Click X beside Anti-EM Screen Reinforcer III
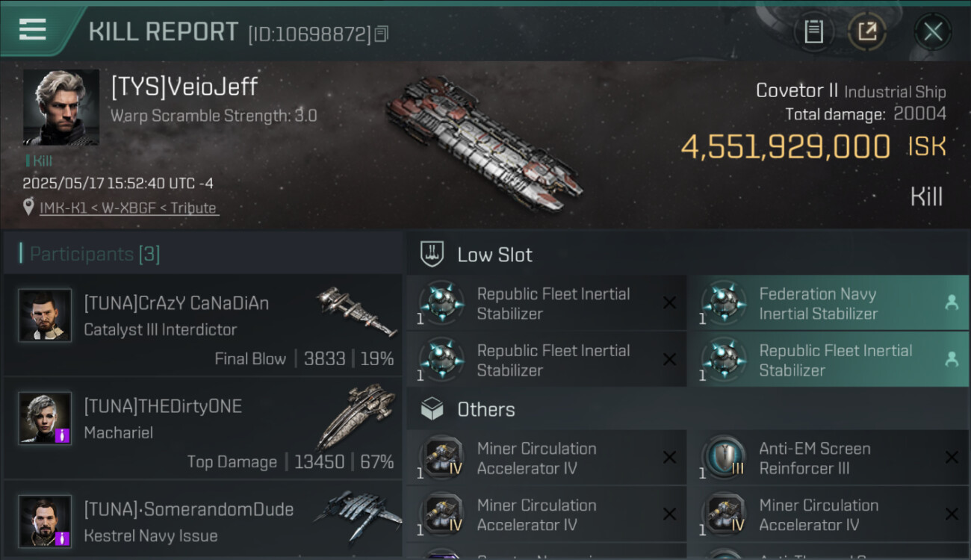Viewport: 971px width, 560px height. [952, 458]
